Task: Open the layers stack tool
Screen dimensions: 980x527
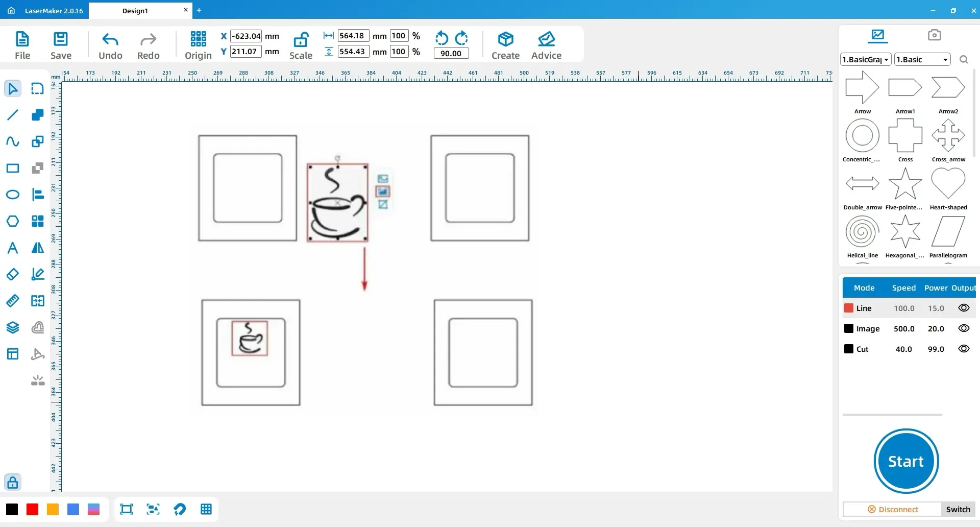Action: click(12, 327)
